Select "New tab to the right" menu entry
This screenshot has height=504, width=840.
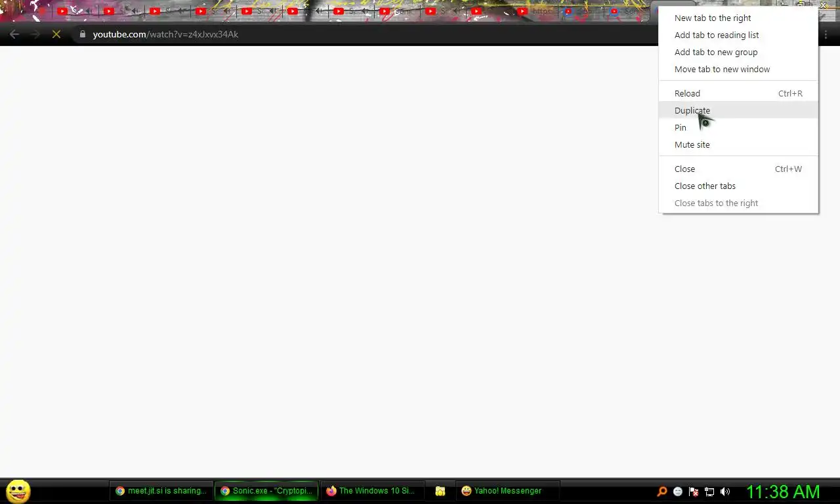coord(738,18)
